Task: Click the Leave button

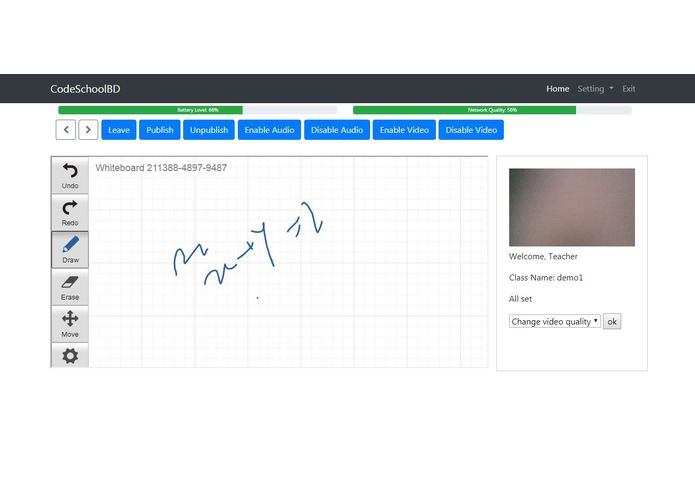Action: coord(119,130)
